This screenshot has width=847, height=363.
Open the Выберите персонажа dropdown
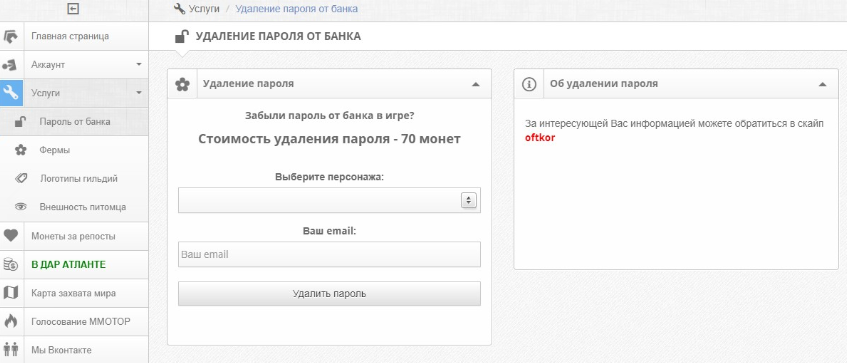[x=330, y=200]
